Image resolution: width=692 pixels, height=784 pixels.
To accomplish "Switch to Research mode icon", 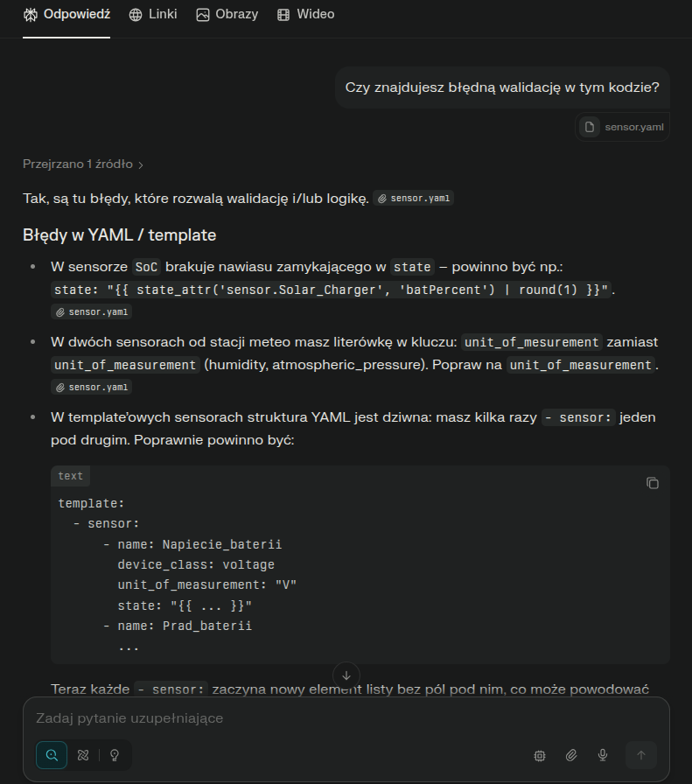I will [x=83, y=755].
